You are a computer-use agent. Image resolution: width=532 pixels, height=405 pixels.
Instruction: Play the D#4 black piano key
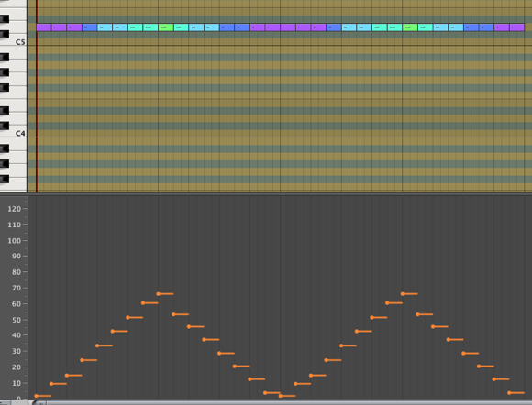5,110
